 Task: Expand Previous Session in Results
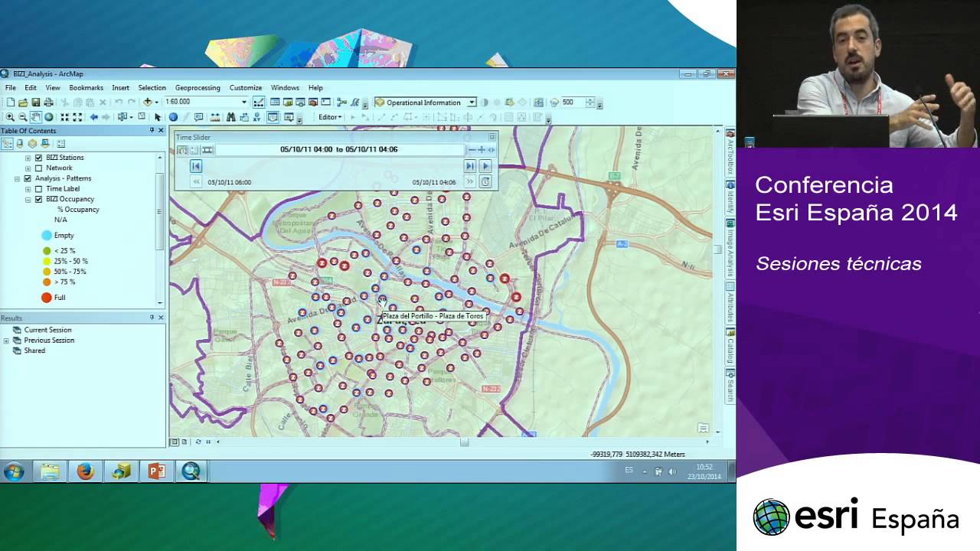pyautogui.click(x=6, y=341)
